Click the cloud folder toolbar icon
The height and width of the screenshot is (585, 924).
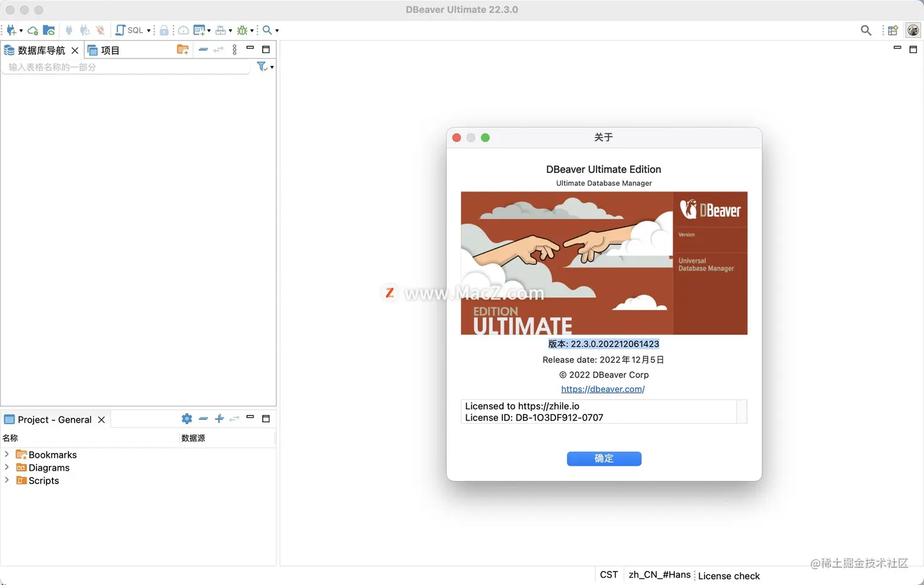click(49, 30)
